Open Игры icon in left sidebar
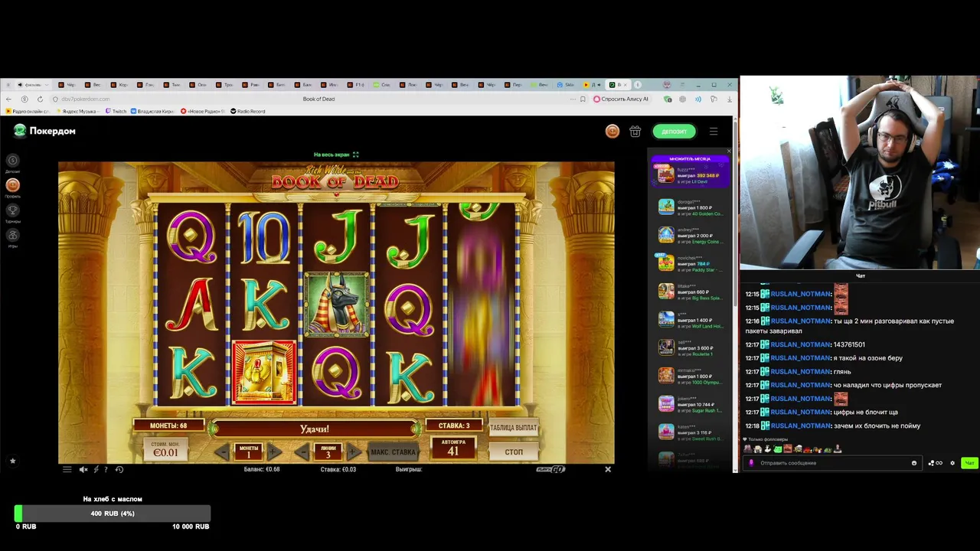The height and width of the screenshot is (551, 980). [x=12, y=236]
